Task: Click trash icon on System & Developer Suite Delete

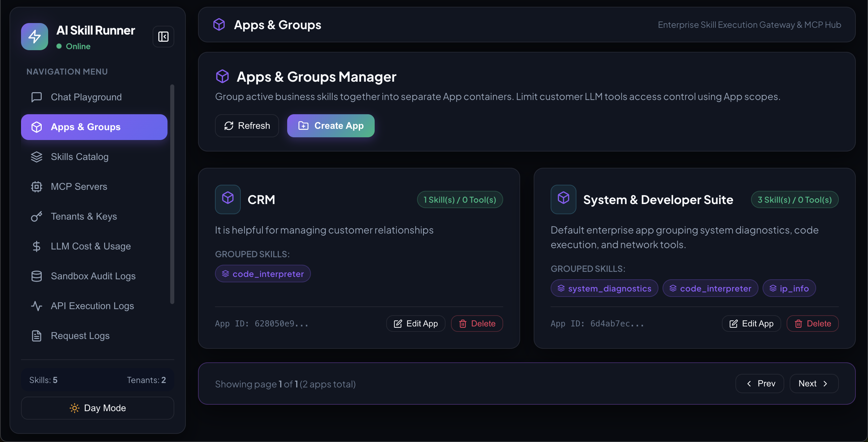Action: tap(798, 324)
